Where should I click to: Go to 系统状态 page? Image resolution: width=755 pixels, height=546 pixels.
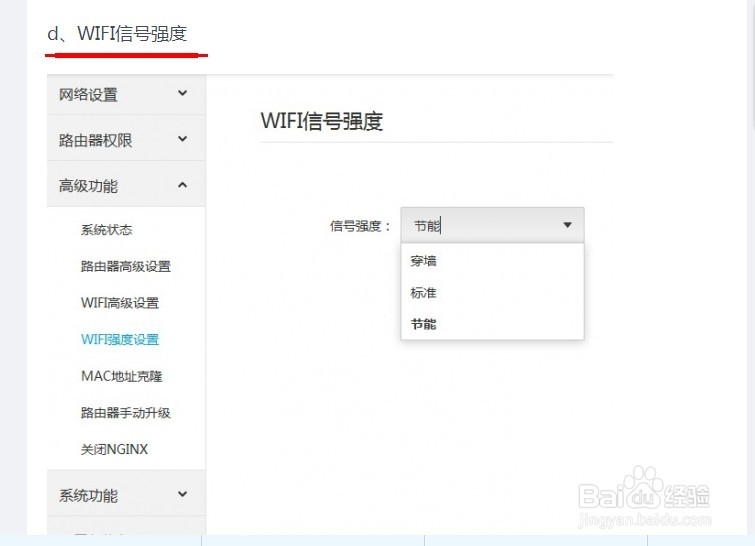pos(106,230)
